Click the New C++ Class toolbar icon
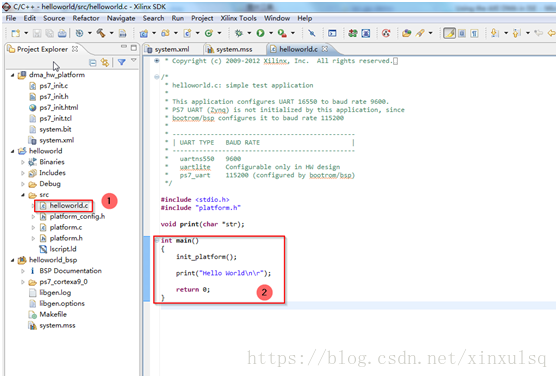558x378 pixels. [209, 33]
